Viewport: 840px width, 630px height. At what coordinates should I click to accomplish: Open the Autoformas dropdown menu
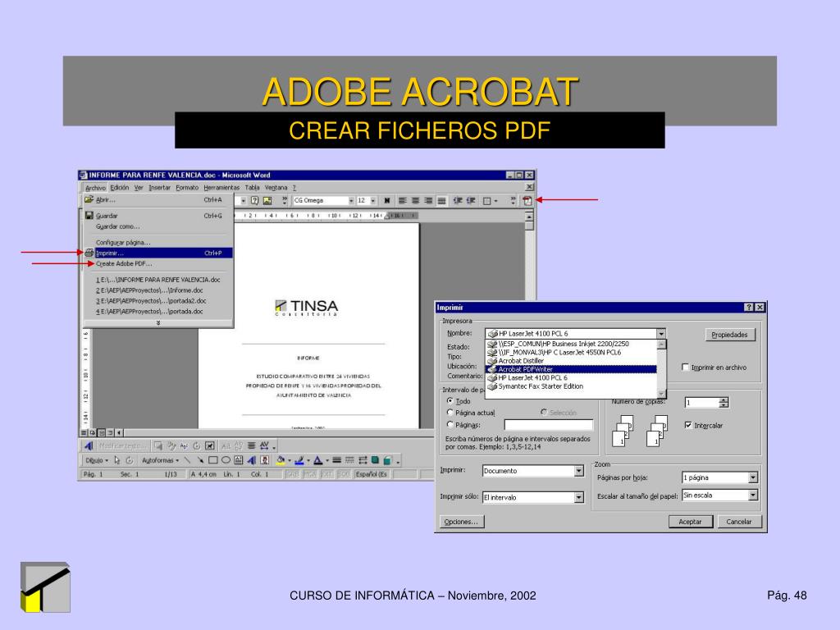tap(160, 460)
